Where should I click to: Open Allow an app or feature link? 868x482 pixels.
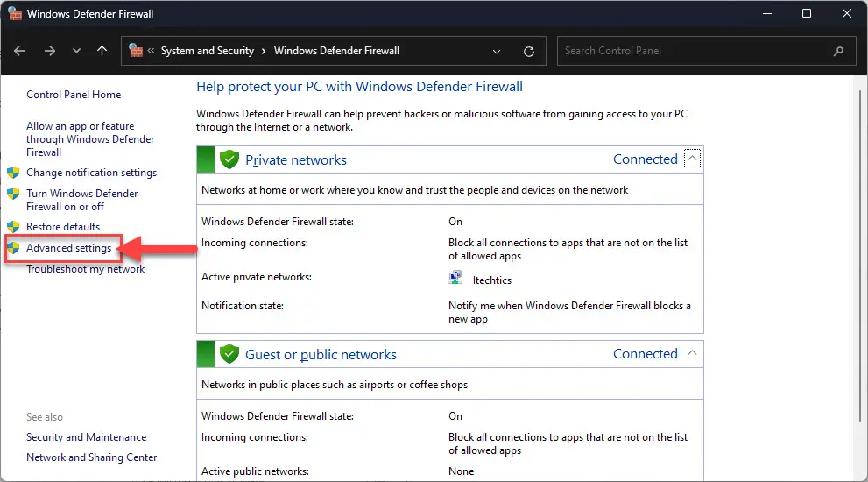[90, 139]
